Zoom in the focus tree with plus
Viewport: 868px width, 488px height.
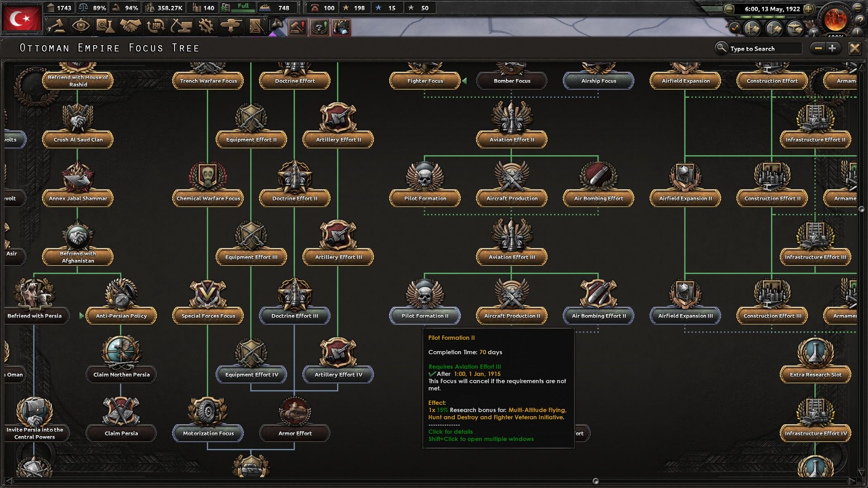(832, 48)
